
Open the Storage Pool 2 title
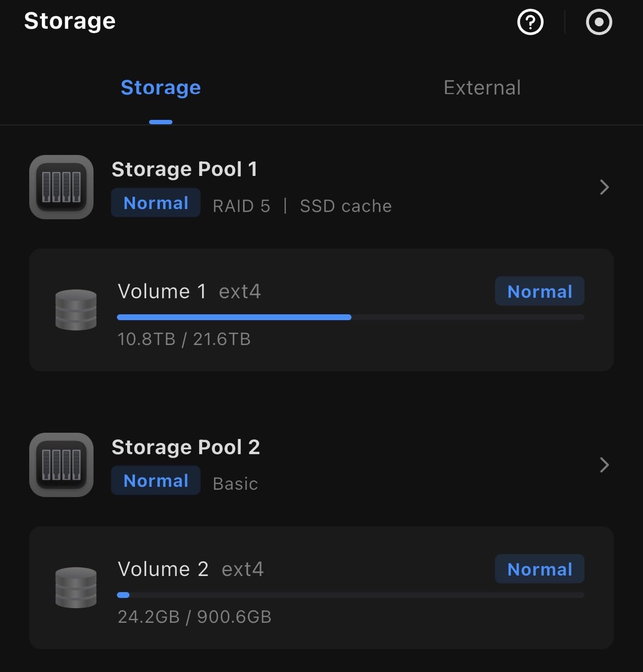point(186,447)
